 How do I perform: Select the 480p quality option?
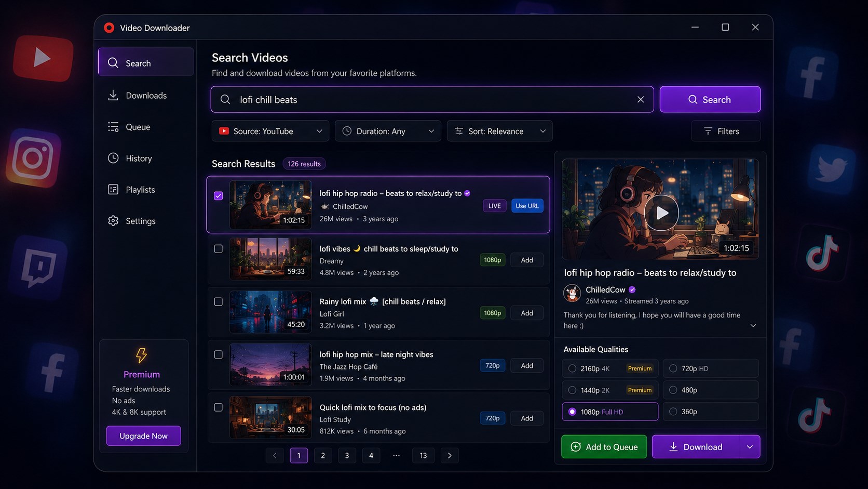(711, 390)
